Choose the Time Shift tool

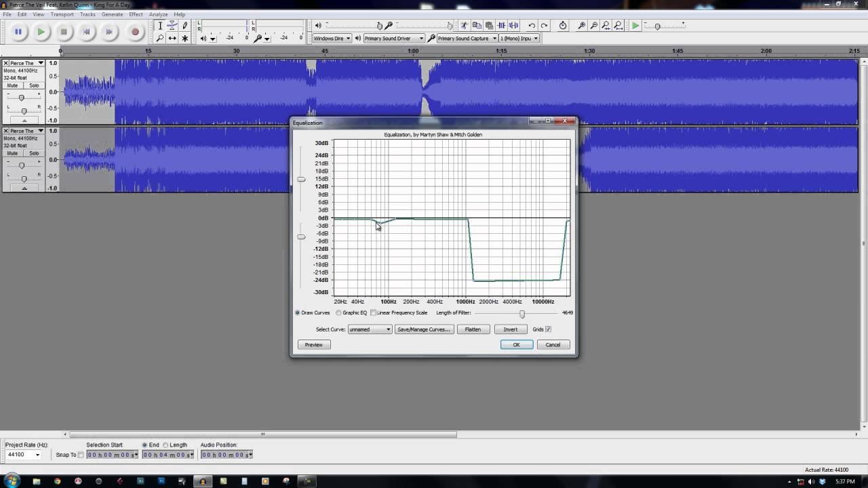click(x=172, y=39)
